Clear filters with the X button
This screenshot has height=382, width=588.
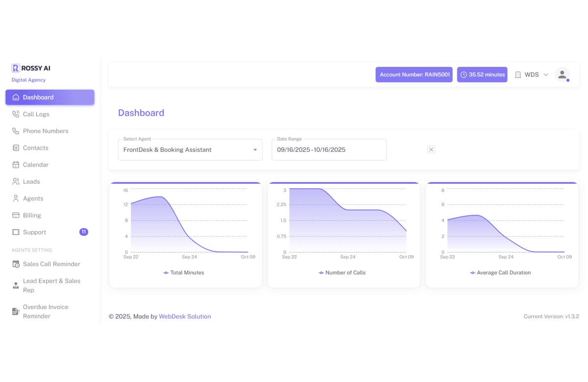(431, 149)
